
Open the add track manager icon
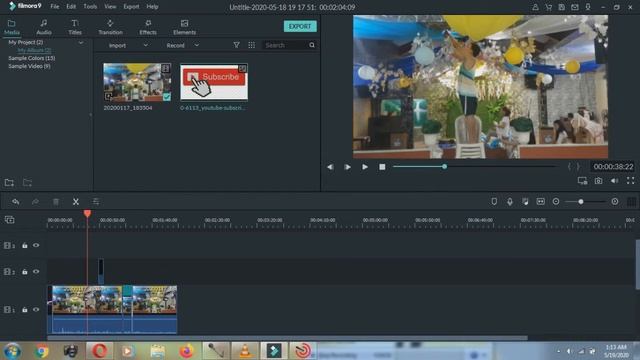click(9, 220)
